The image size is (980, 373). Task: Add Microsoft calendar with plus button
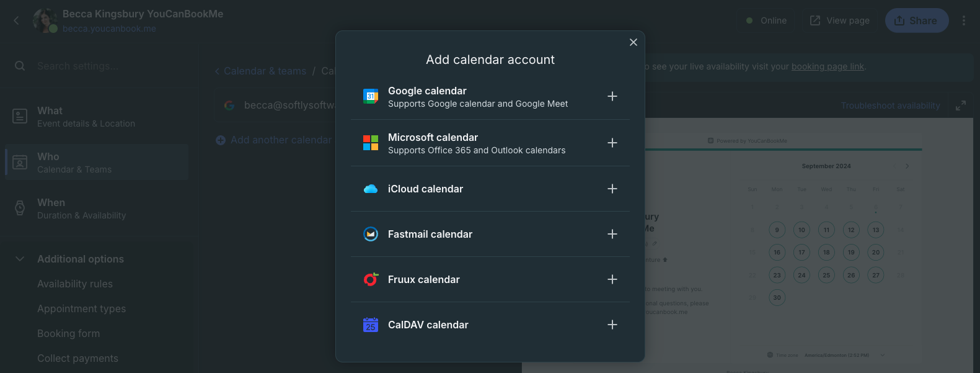[612, 143]
